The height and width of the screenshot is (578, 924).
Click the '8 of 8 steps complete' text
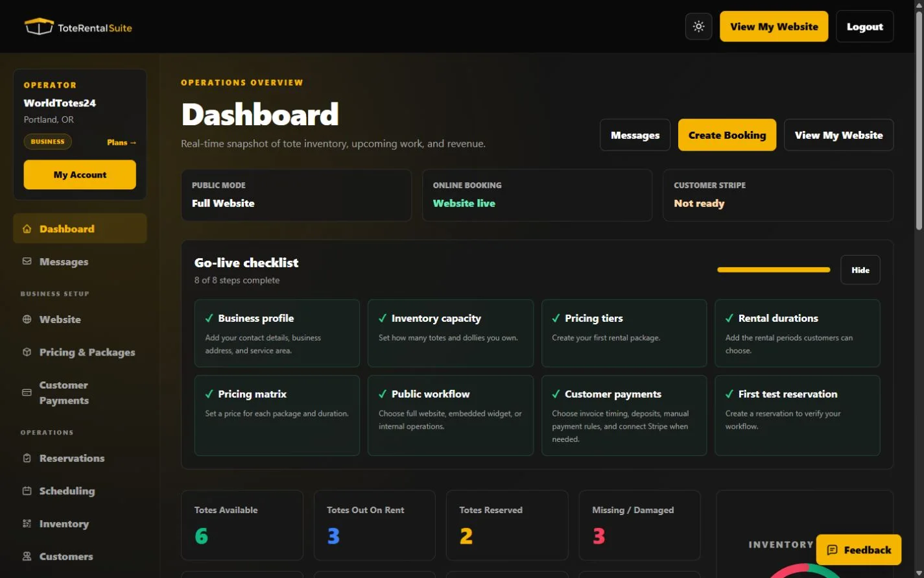point(237,280)
